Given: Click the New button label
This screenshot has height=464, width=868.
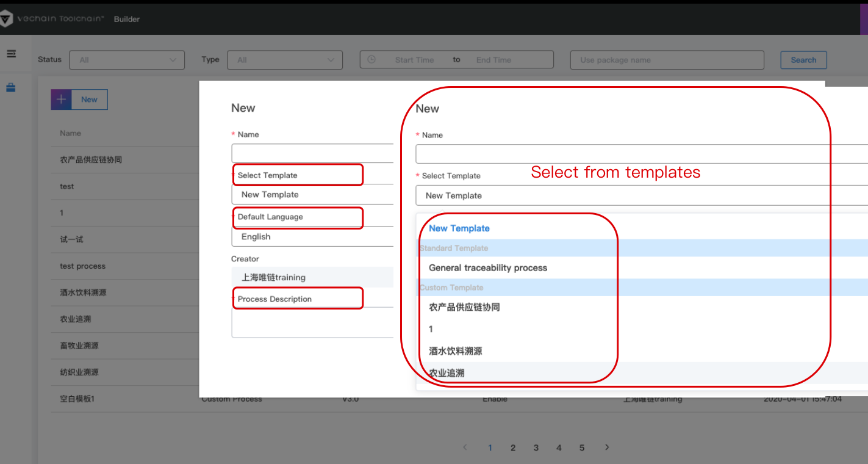Looking at the screenshot, I should coord(89,100).
